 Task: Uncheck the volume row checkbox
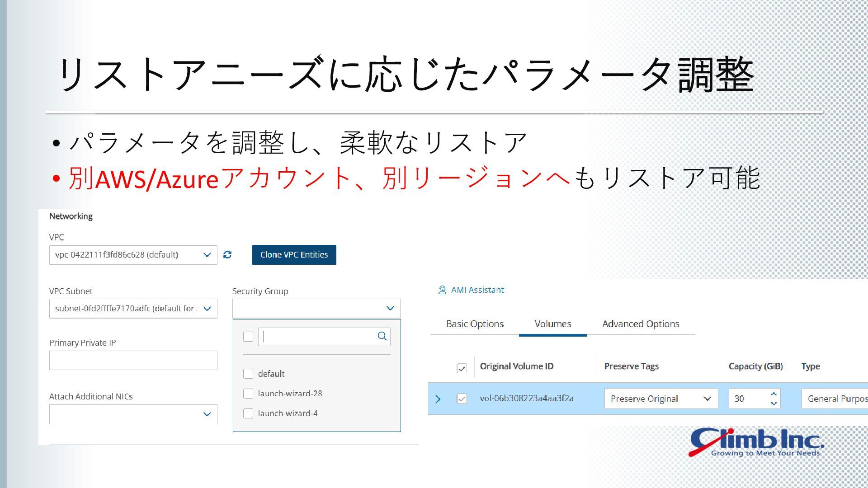coord(462,399)
